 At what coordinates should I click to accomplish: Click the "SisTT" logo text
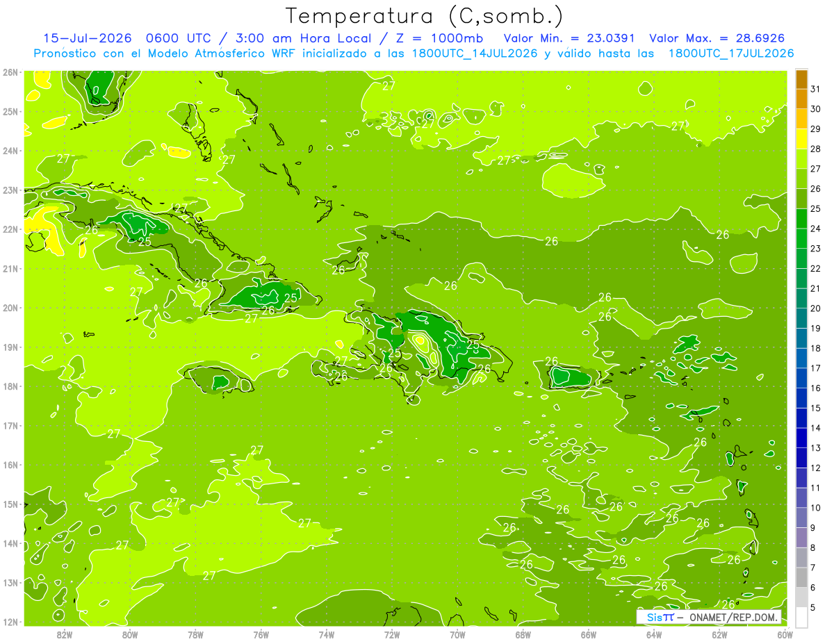[x=660, y=617]
